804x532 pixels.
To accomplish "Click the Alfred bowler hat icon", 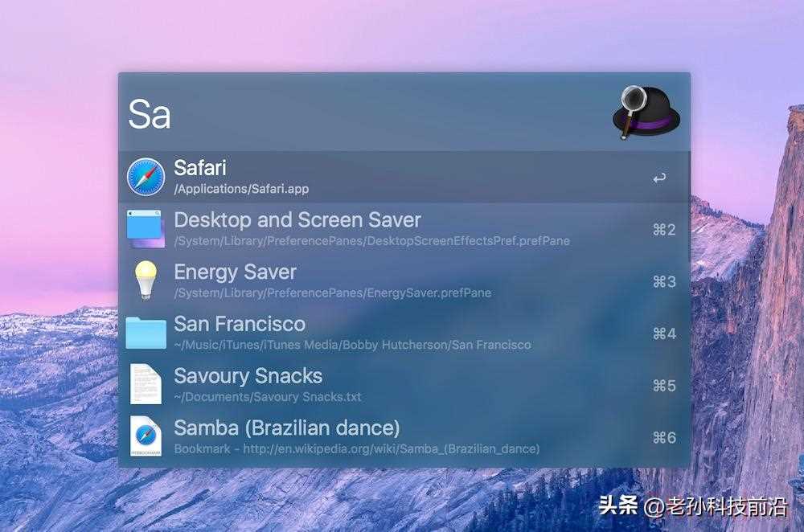I will point(646,113).
